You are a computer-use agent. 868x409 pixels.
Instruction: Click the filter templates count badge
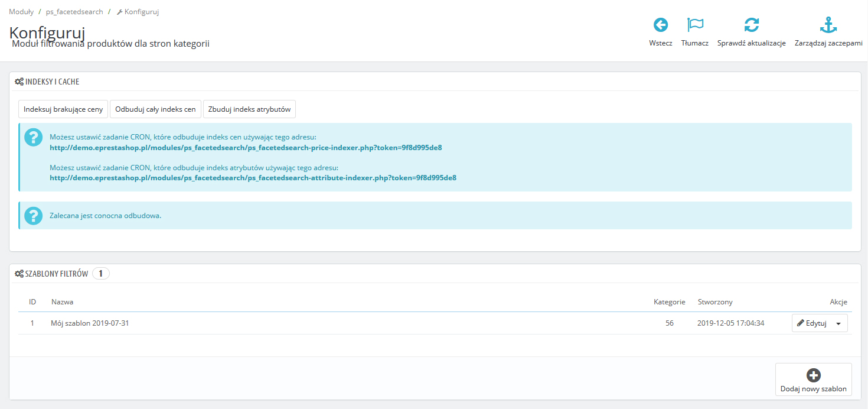click(100, 274)
